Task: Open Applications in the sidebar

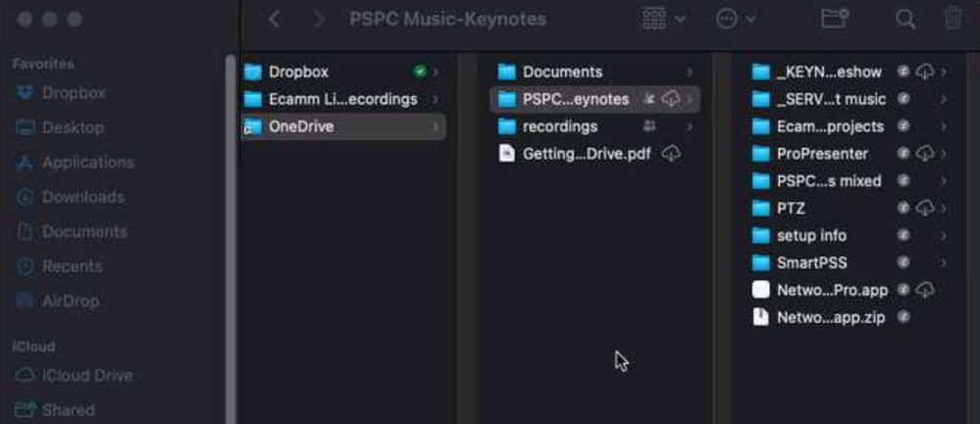Action: 75,163
